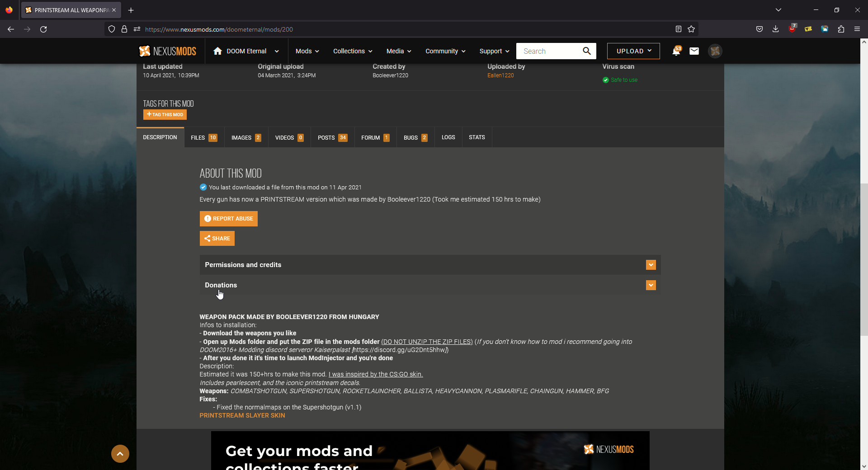868x470 pixels.
Task: Click the Share button
Action: point(217,239)
